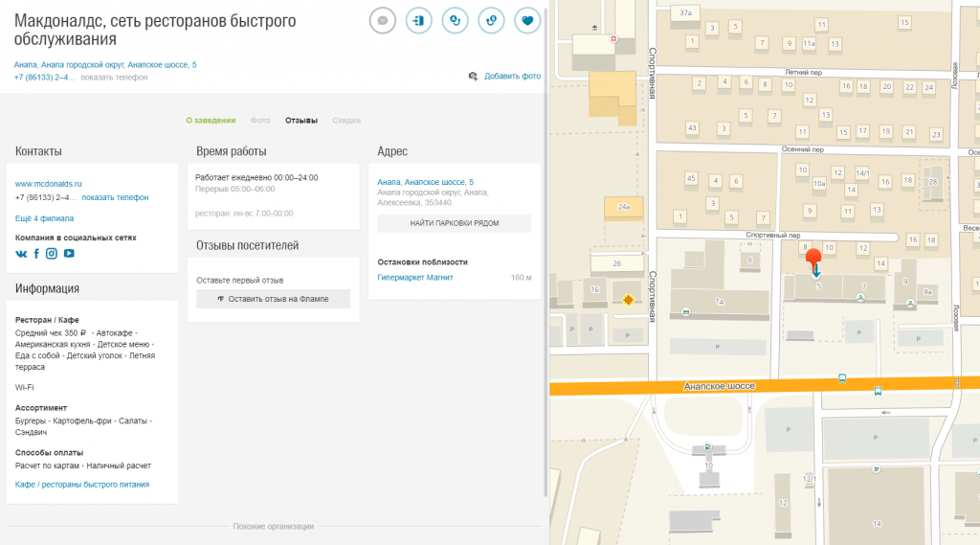
Task: Click building 9а on the map
Action: tap(928, 292)
